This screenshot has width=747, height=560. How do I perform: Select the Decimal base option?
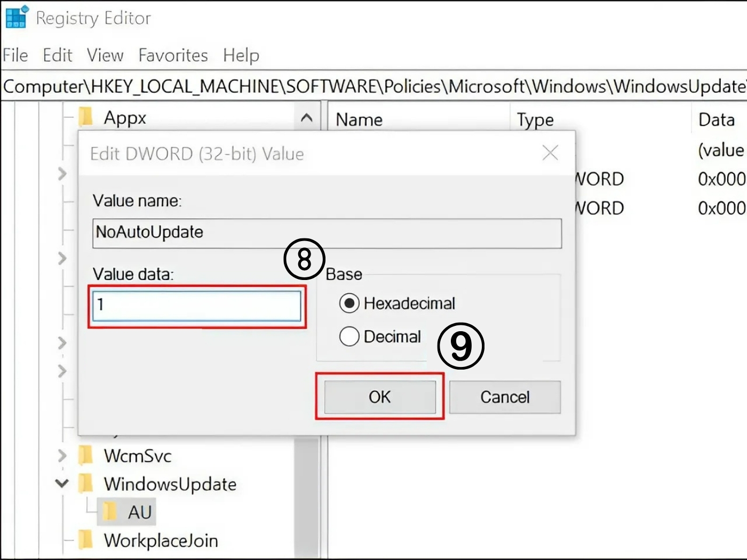(380, 337)
